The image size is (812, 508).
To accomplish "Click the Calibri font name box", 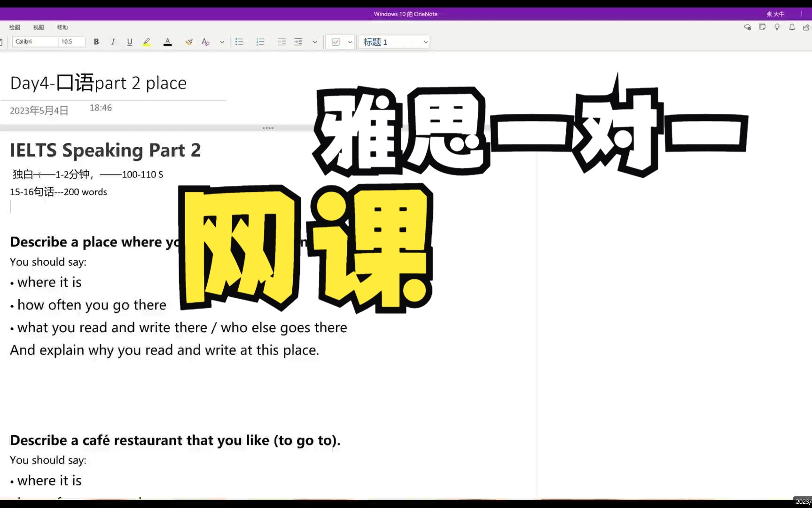I will (x=35, y=41).
